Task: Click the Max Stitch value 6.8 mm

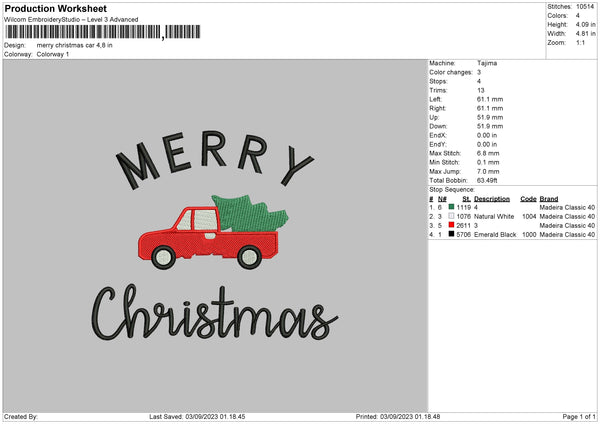Action: [x=488, y=153]
